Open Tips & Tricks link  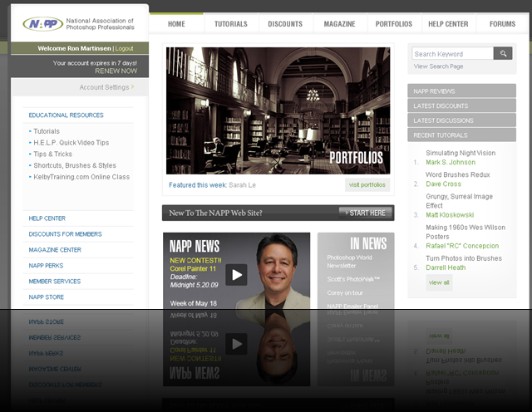[x=52, y=154]
